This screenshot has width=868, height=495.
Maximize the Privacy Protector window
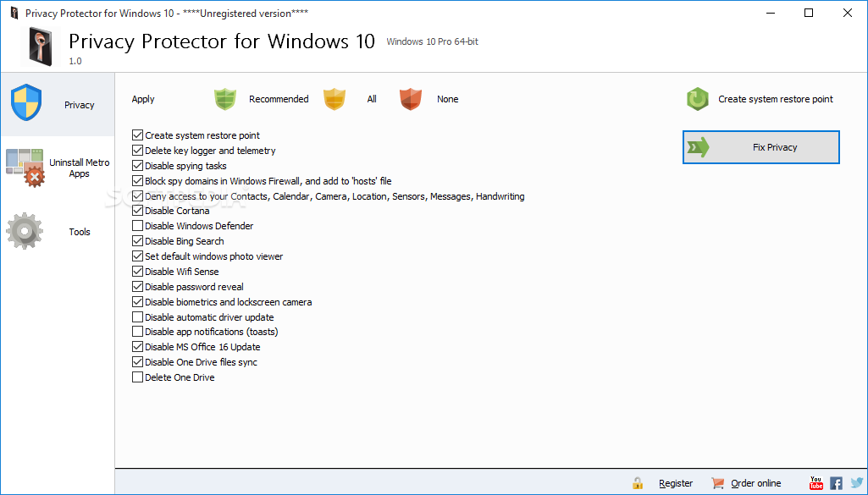click(809, 13)
